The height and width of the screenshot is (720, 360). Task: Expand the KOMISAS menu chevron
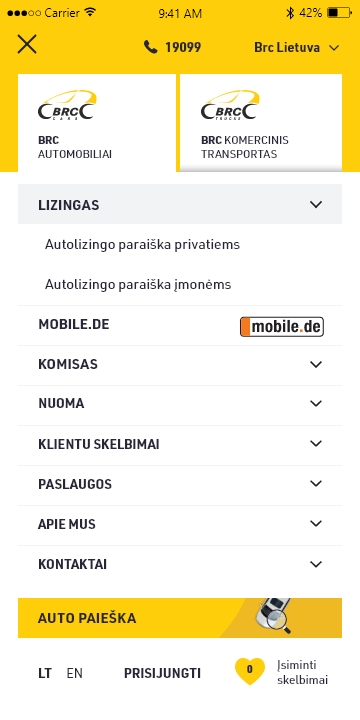tap(316, 364)
